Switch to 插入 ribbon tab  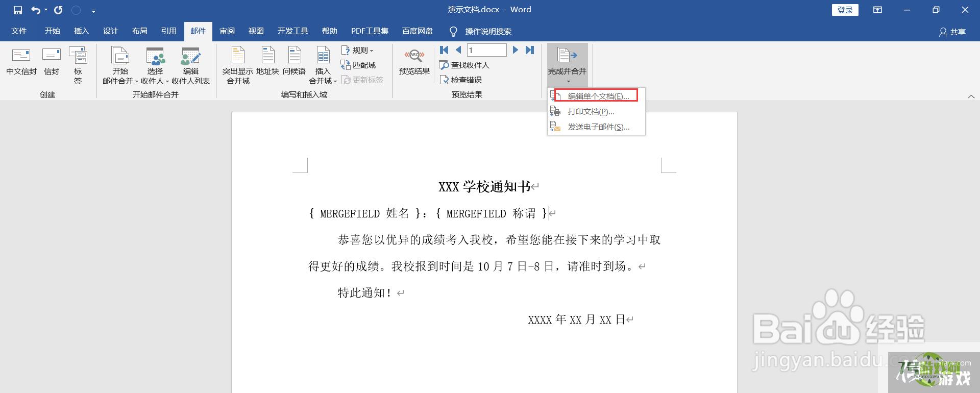(81, 31)
